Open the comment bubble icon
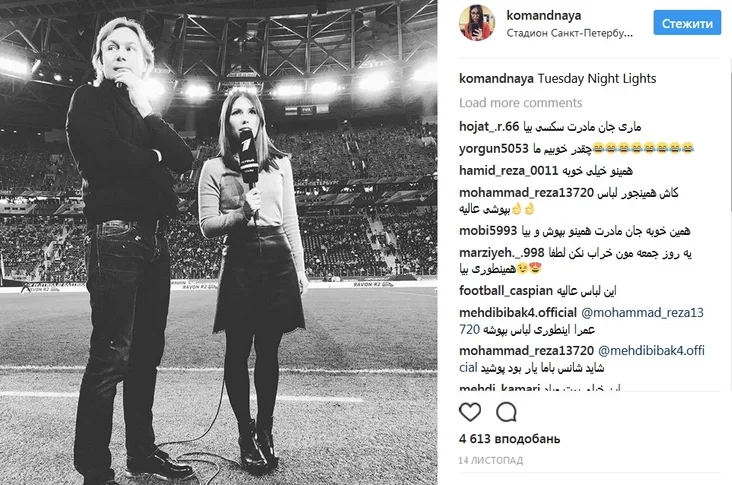 pyautogui.click(x=506, y=412)
